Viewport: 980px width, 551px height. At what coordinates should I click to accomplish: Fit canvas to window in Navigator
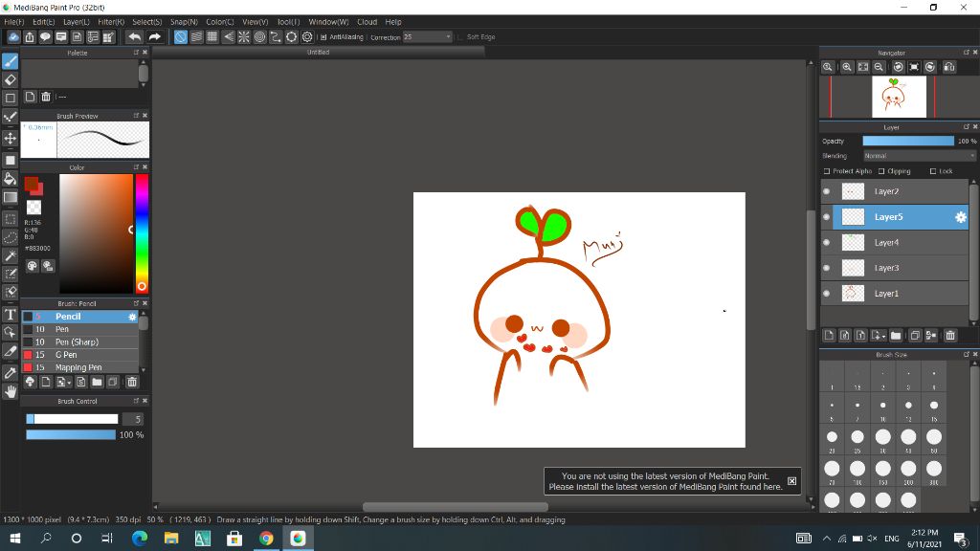863,67
